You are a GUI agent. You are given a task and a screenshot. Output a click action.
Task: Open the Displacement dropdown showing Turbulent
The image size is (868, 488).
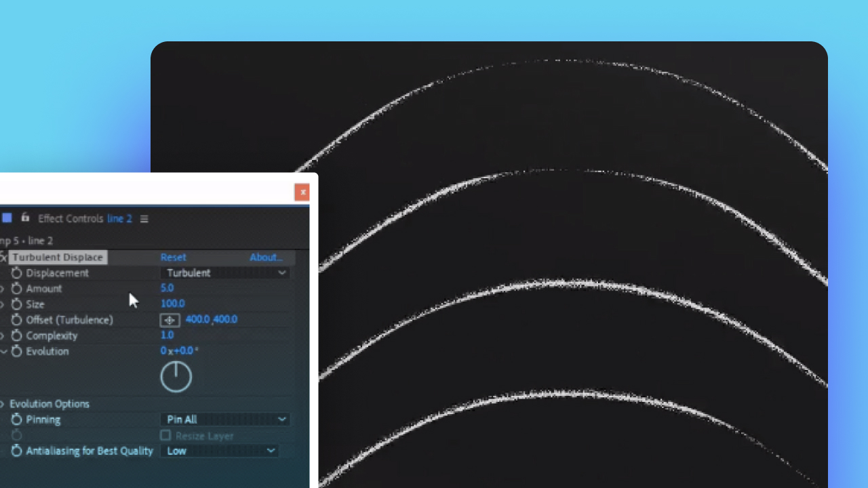(225, 272)
